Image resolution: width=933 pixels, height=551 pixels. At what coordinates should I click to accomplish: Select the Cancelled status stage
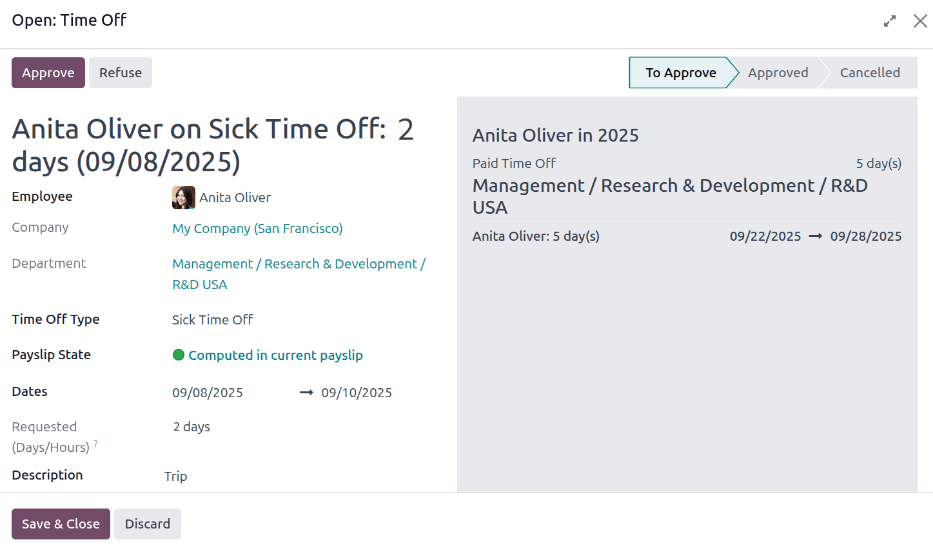click(x=869, y=73)
